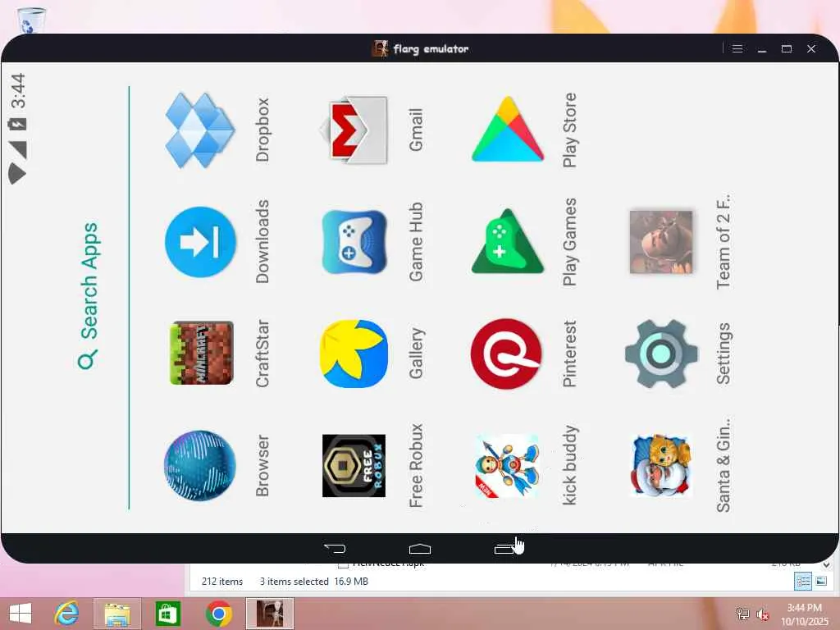Click the File Explorer scrollbar down arrow
Viewport: 840px width, 630px height.
click(x=826, y=564)
